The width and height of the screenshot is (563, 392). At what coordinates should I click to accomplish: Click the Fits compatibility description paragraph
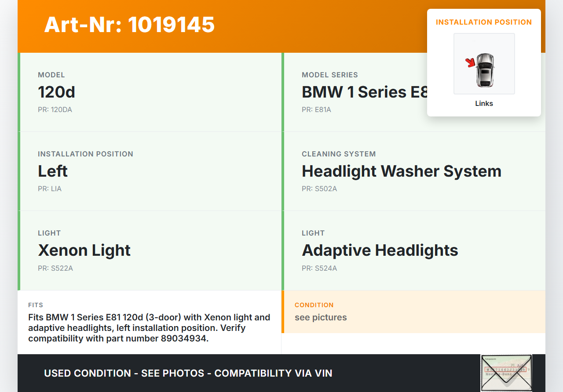(x=149, y=328)
